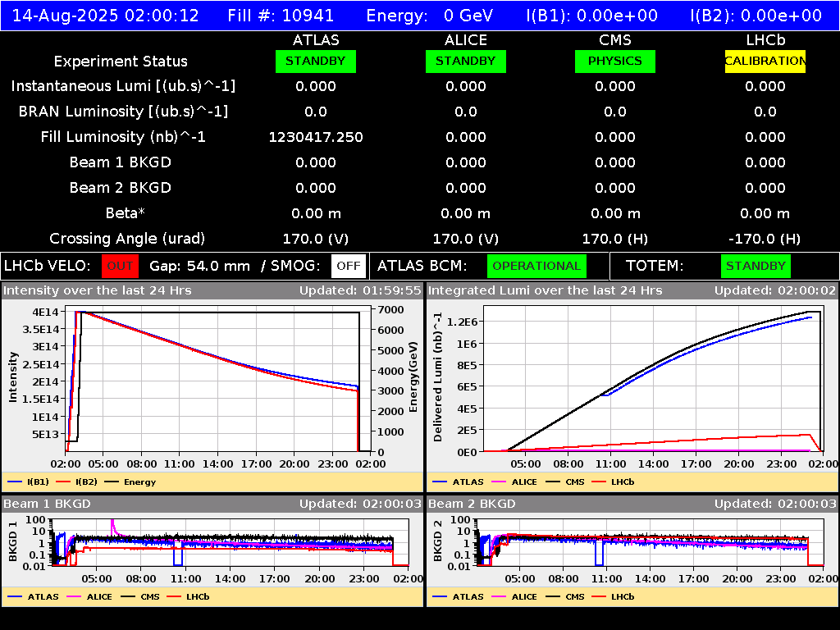
Task: Click the ALICE crossing angle value "170.0 (V)"
Action: [x=466, y=239]
